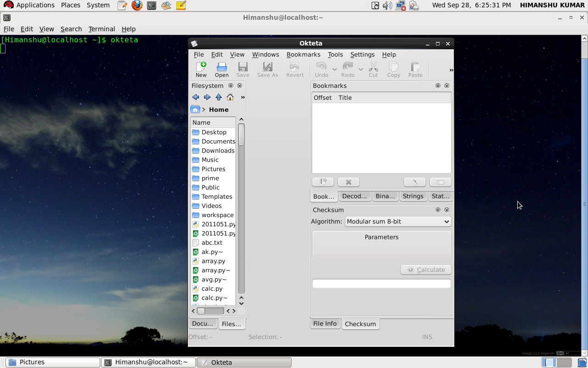Click the go-to bookmark arrow button

point(415,182)
